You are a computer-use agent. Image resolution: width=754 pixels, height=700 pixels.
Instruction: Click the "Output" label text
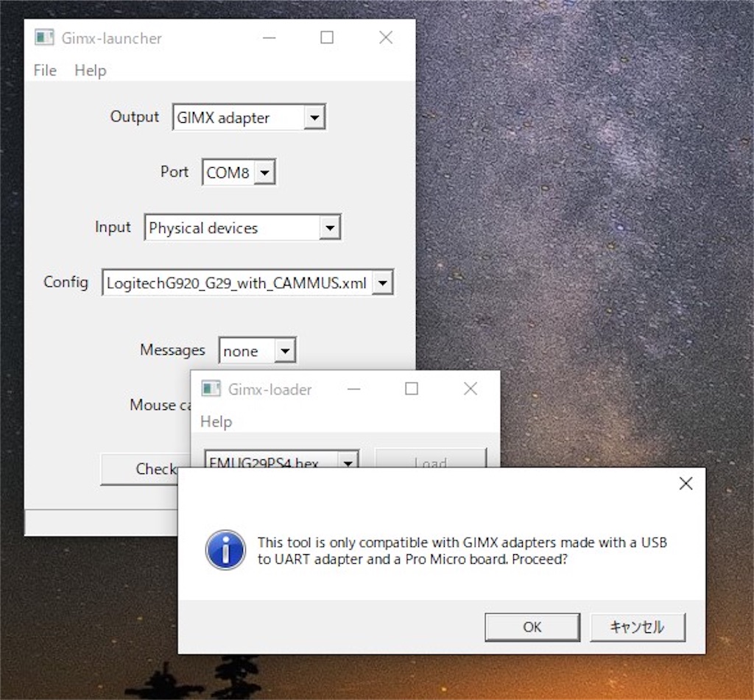[x=135, y=116]
